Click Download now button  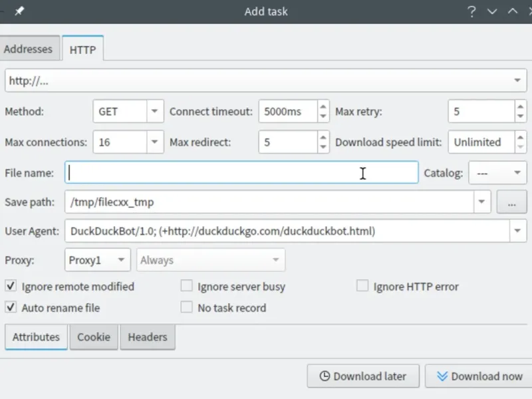point(479,376)
